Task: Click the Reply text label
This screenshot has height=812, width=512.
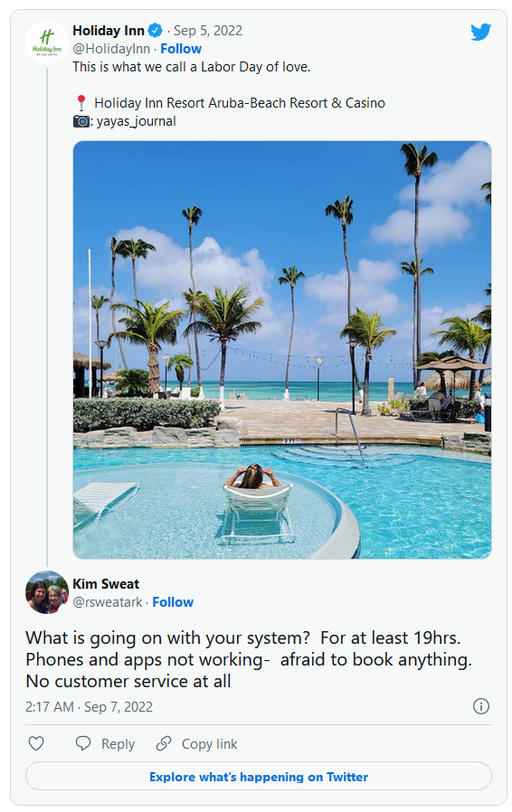Action: 118,744
